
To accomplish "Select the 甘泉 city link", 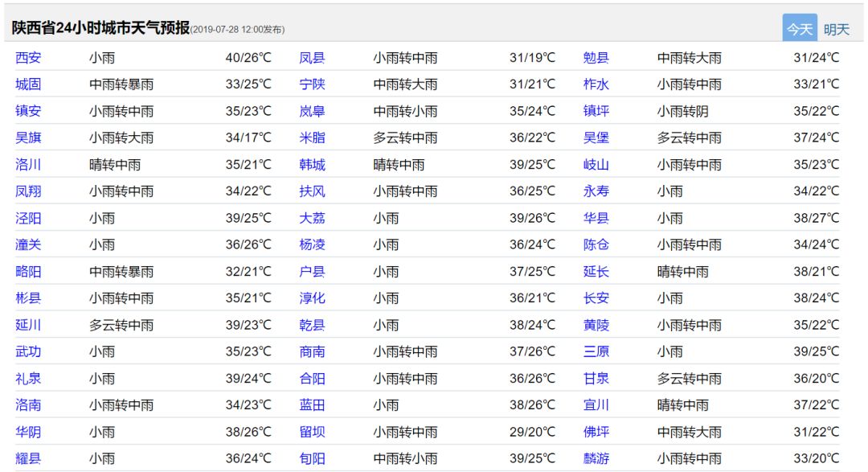I will (596, 379).
